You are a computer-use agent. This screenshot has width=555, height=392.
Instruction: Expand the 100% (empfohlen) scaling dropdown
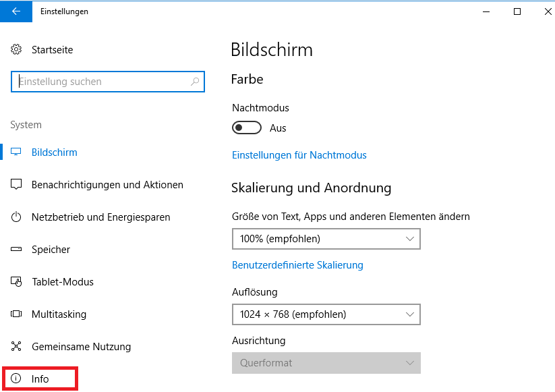point(326,239)
